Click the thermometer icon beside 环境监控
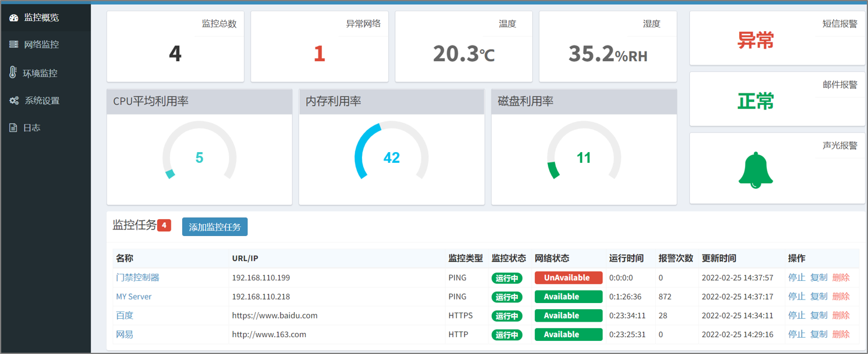Image resolution: width=868 pixels, height=354 pixels. (x=13, y=72)
